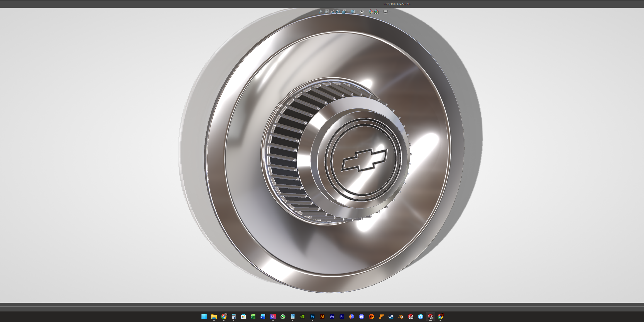This screenshot has width=644, height=322.
Task: Click the active SolidWorks 2026 taskbar icon
Action: [430, 317]
